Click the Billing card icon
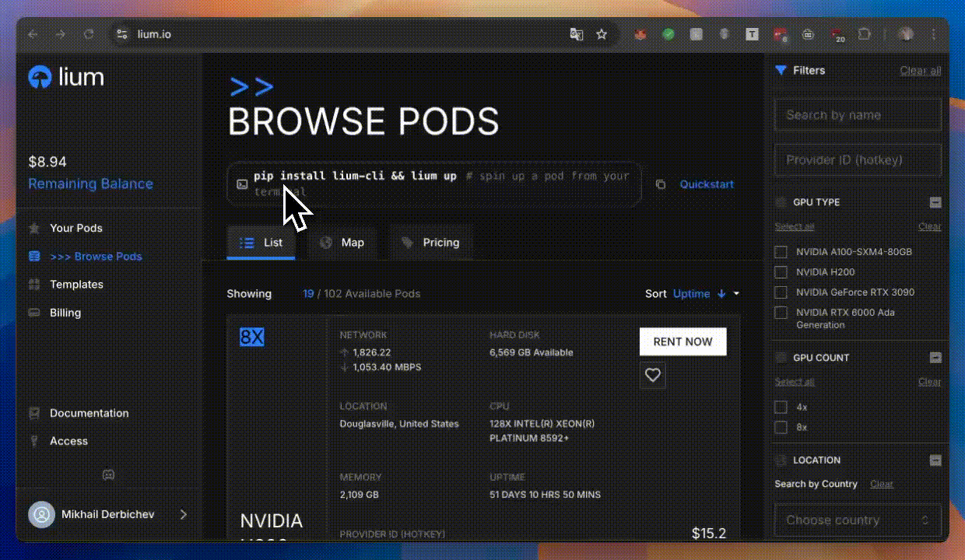This screenshot has width=965, height=560. pos(34,313)
